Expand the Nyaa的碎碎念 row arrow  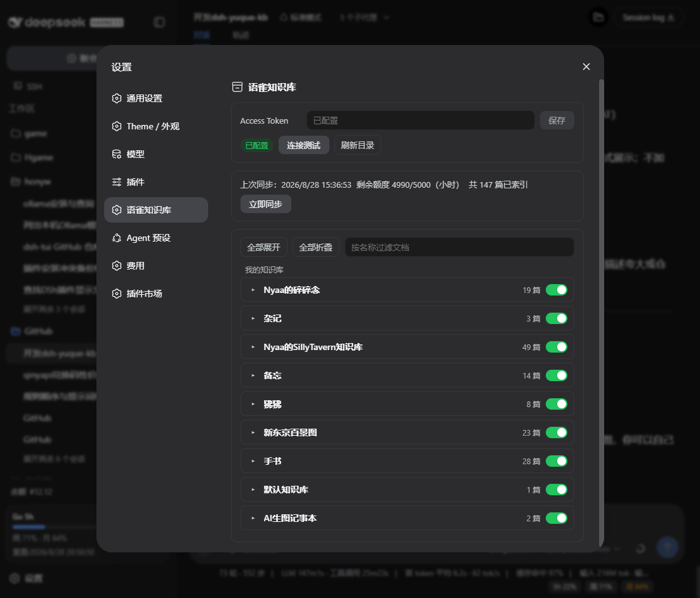(253, 290)
